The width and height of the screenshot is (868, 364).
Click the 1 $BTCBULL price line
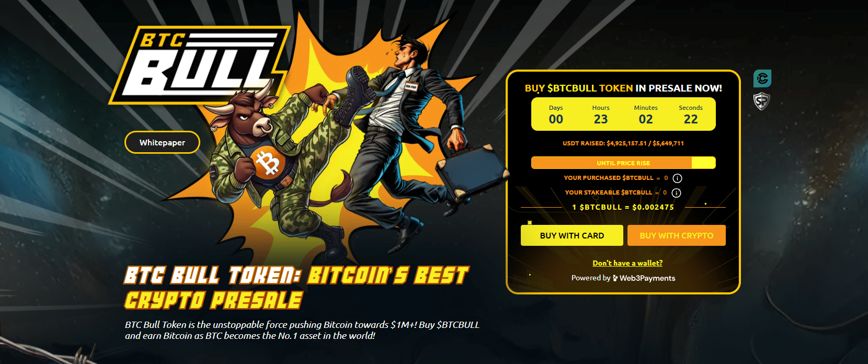623,207
